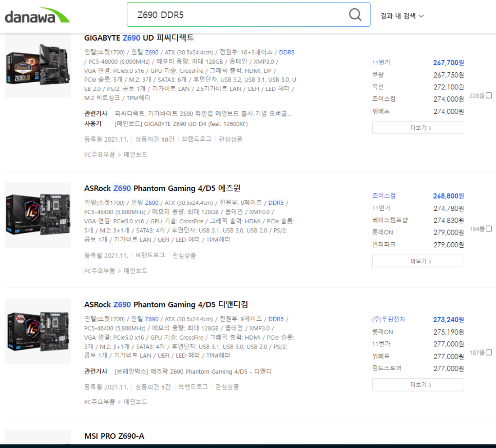Open MSI PRO Z690-A product title
The height and width of the screenshot is (448, 496).
click(114, 436)
